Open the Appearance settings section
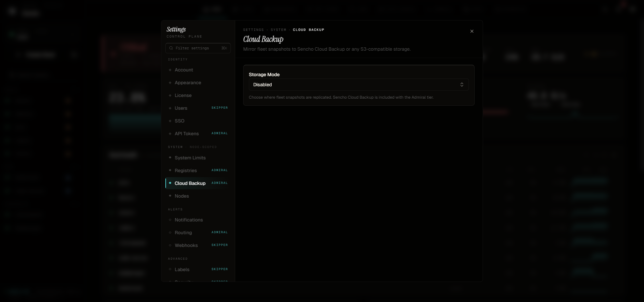The width and height of the screenshot is (644, 302). coord(198,83)
